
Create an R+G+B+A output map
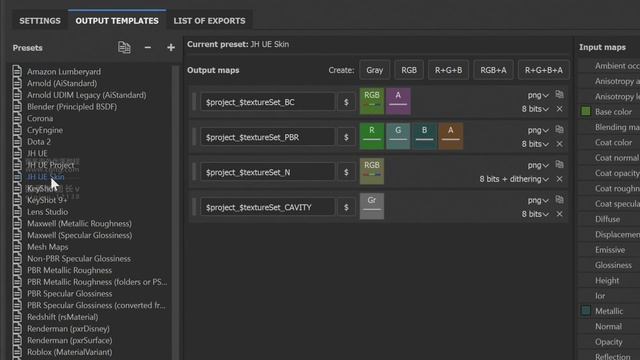[544, 70]
